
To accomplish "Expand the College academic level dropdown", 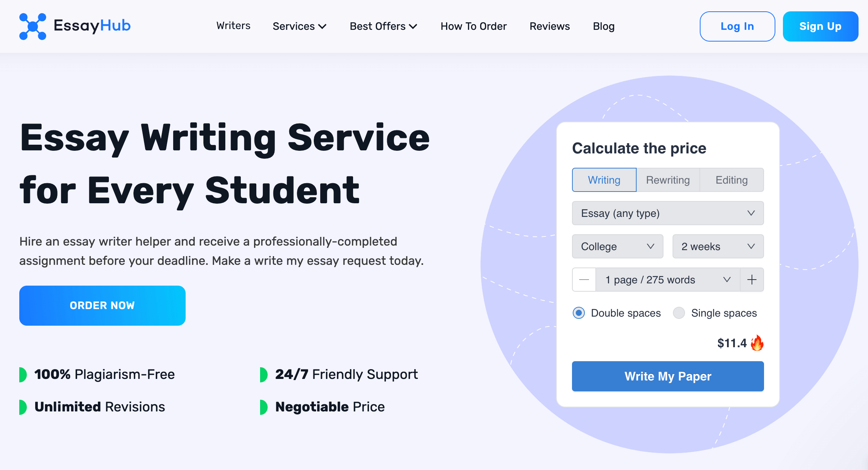I will [x=617, y=246].
